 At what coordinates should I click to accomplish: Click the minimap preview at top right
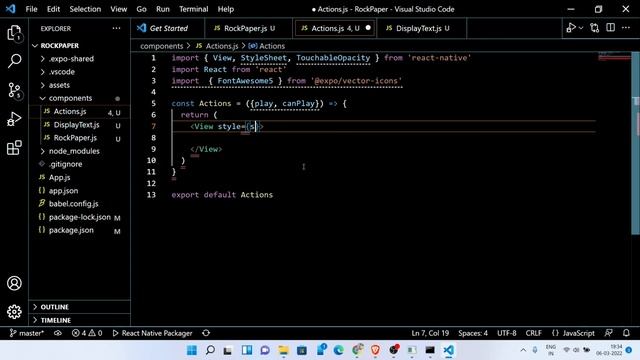coord(614,56)
